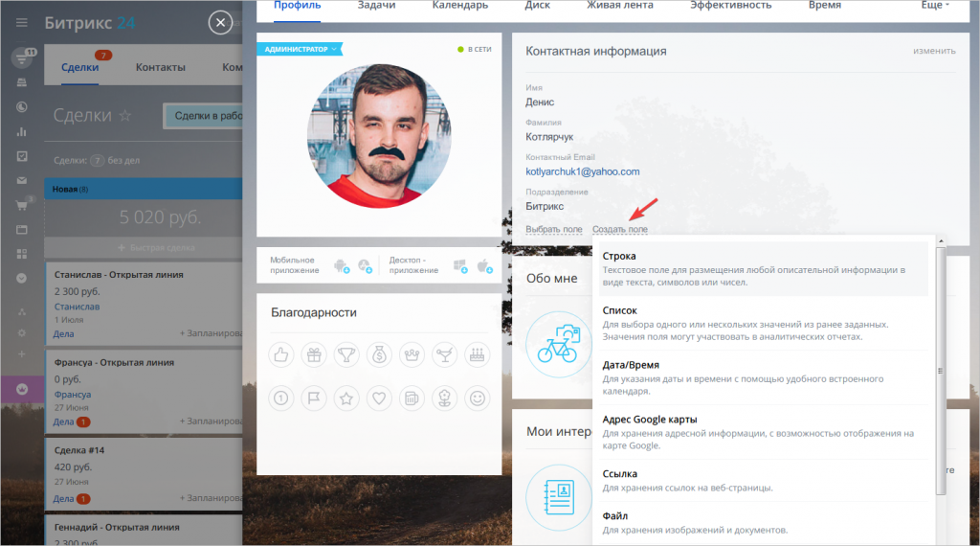Image resolution: width=980 pixels, height=546 pixels.
Task: Select the crown gratitude icon
Action: click(412, 354)
